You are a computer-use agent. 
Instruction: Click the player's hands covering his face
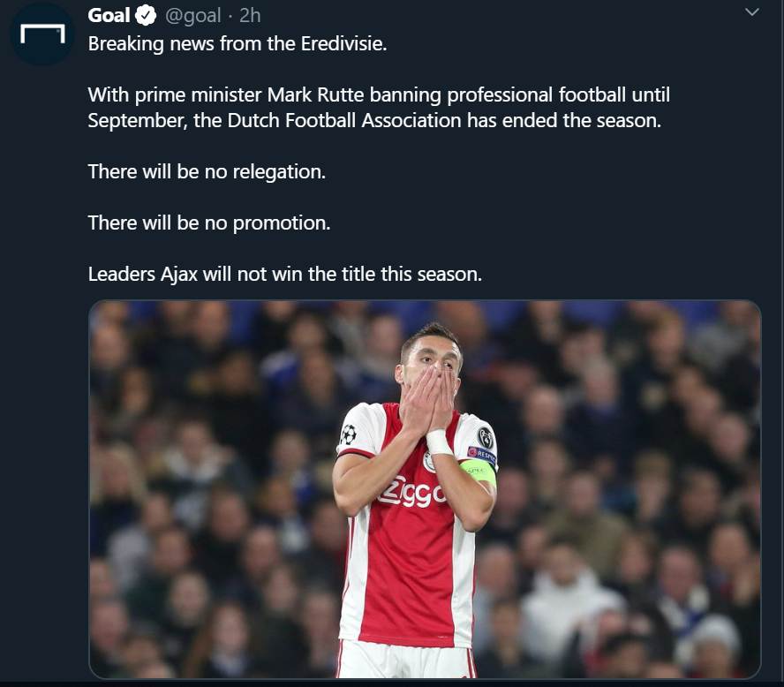[x=430, y=396]
